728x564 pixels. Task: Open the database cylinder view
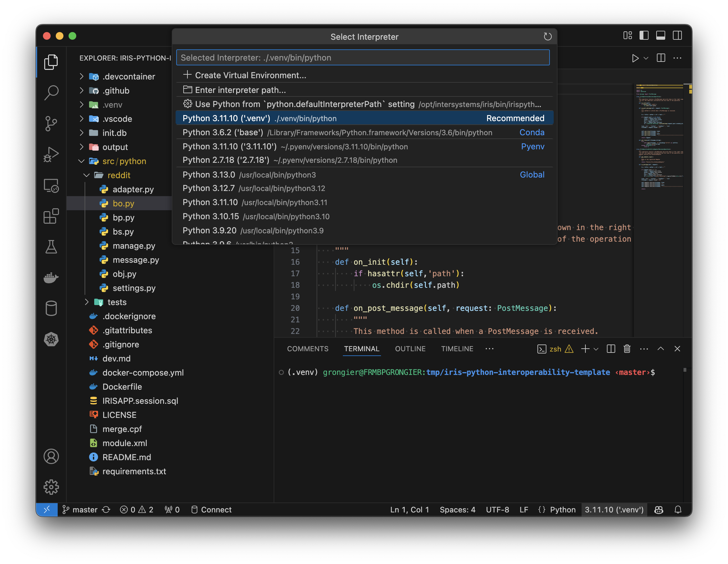51,308
